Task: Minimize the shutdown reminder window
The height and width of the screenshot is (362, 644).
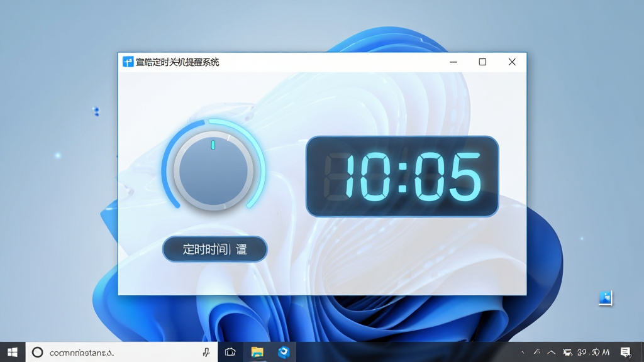Action: [453, 62]
